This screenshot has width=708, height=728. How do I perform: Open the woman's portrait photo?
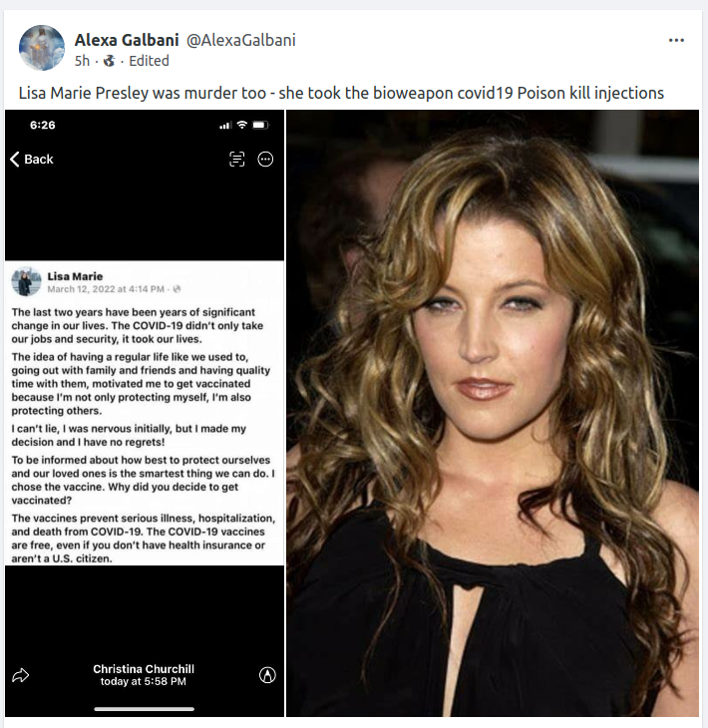click(x=493, y=413)
